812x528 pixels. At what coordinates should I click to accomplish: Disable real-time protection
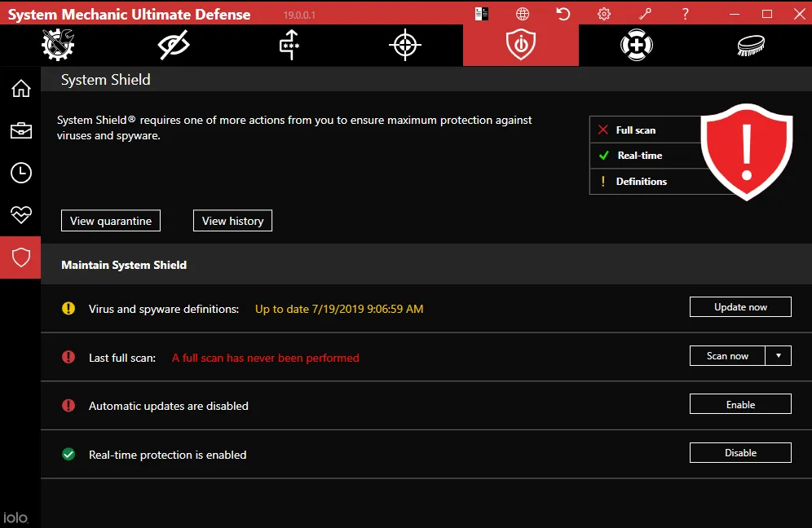pyautogui.click(x=740, y=453)
